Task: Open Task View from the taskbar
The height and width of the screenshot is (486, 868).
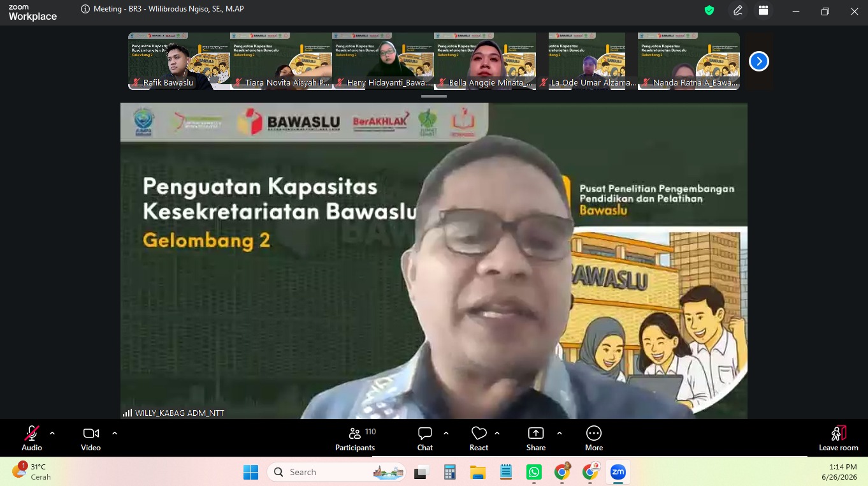Action: [x=421, y=472]
